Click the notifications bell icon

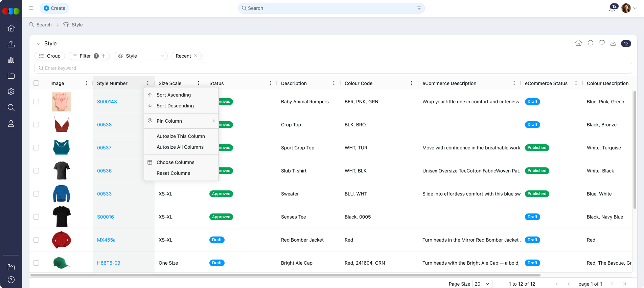[612, 8]
